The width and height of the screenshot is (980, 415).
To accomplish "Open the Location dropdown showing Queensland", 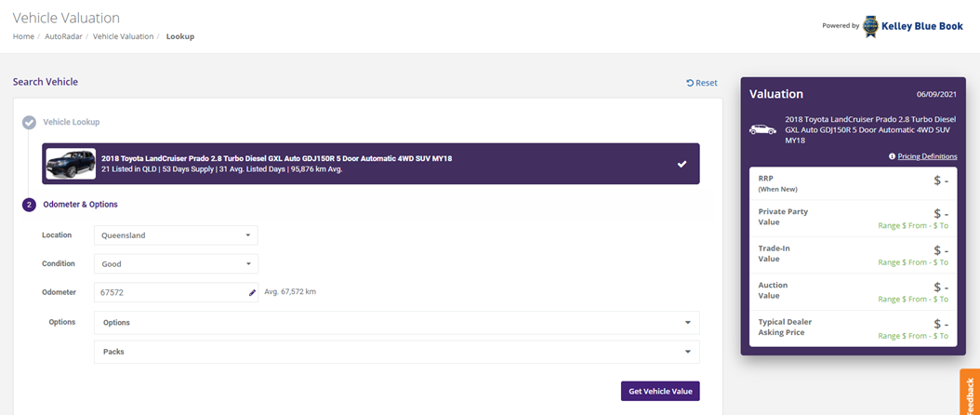I will click(176, 235).
